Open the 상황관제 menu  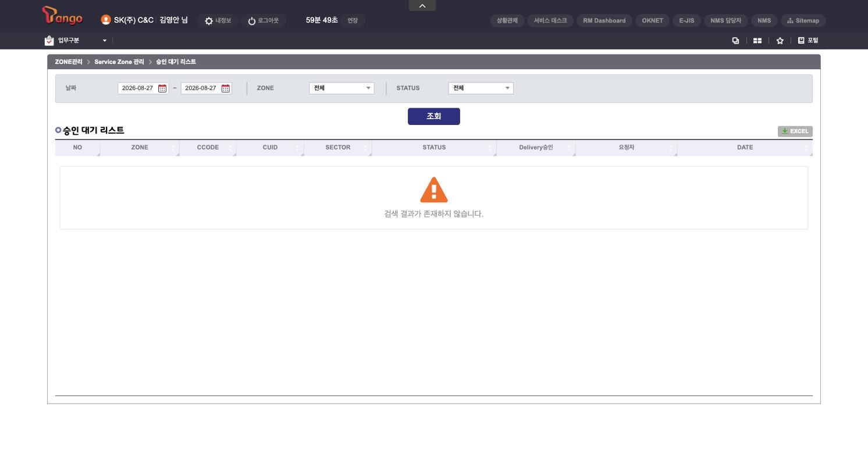point(507,21)
